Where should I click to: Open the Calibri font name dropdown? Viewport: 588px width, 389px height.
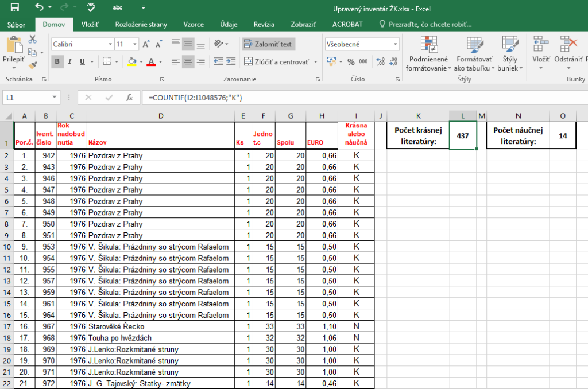pyautogui.click(x=110, y=44)
